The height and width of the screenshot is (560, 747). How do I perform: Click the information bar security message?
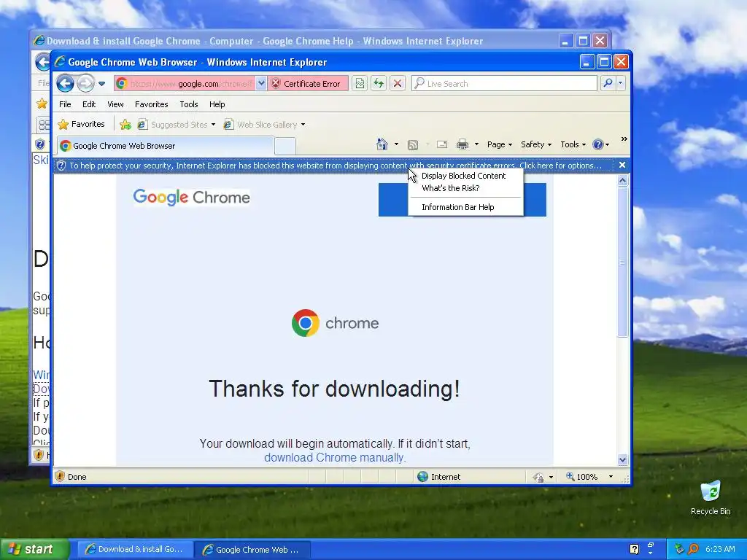[x=336, y=166]
